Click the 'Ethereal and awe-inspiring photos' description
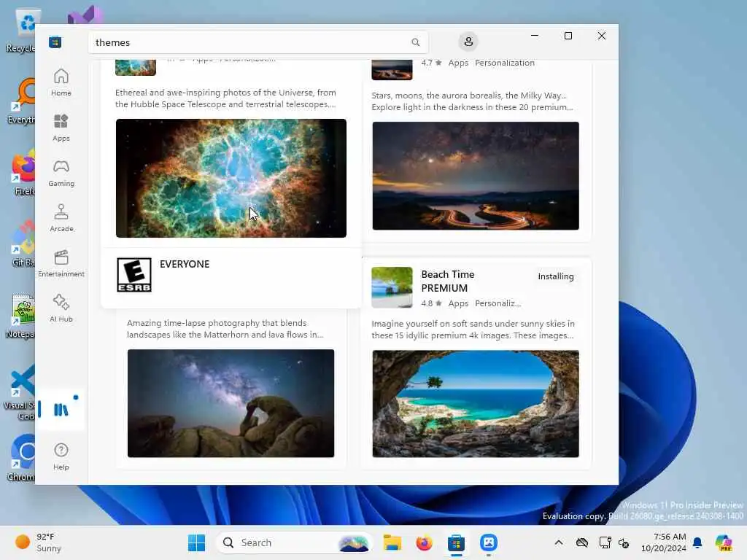The width and height of the screenshot is (747, 560). click(225, 98)
